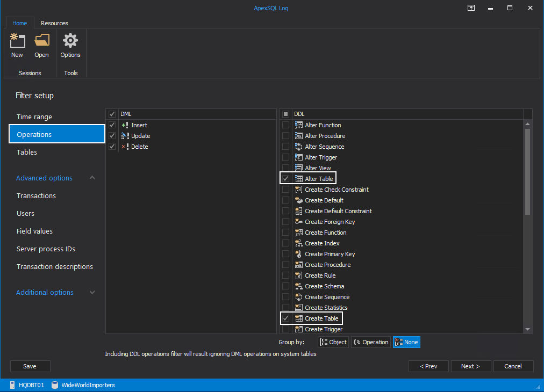Check the Alter Function checkbox
The image size is (544, 392).
pos(285,125)
